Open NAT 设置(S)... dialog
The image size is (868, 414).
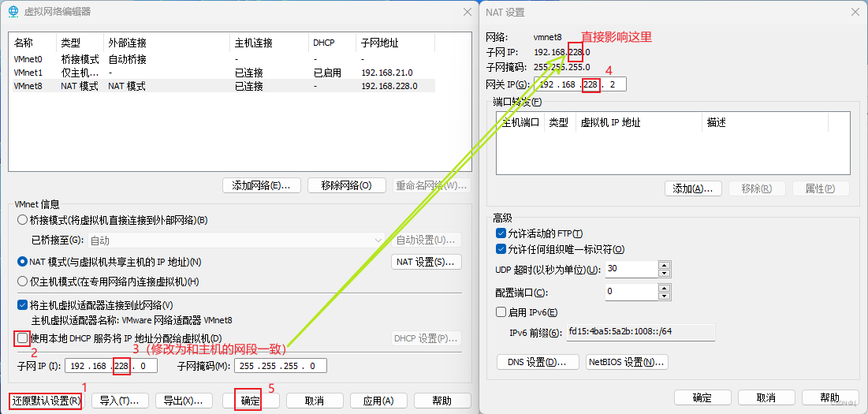pyautogui.click(x=427, y=261)
